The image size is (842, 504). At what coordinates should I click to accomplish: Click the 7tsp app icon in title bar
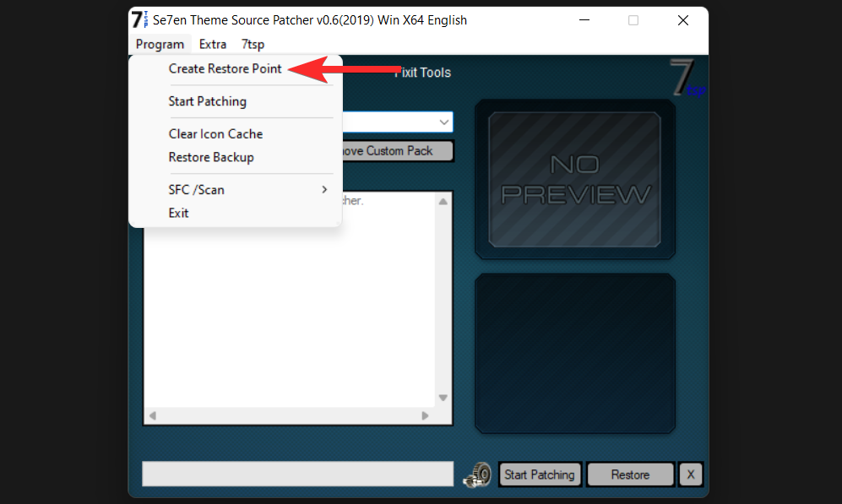(x=139, y=20)
